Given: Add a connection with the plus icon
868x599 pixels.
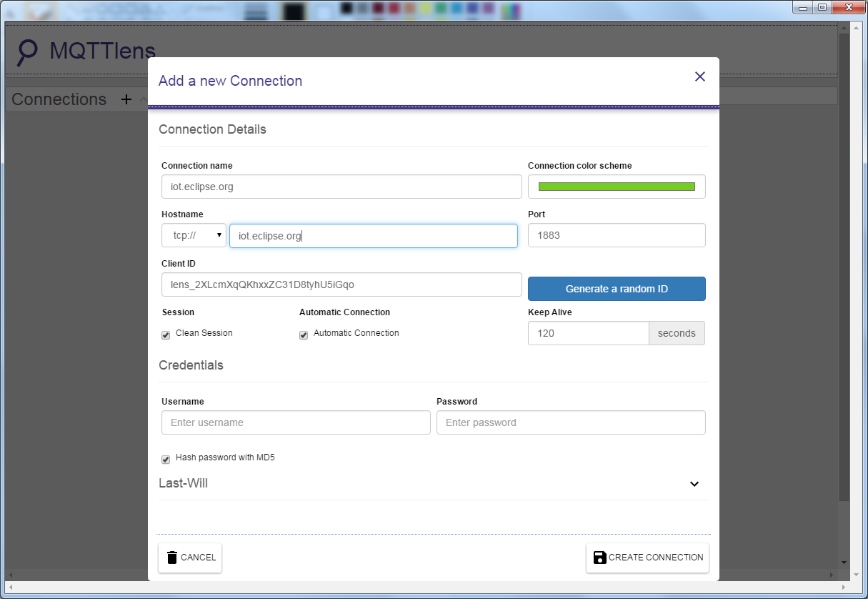Looking at the screenshot, I should coord(126,99).
